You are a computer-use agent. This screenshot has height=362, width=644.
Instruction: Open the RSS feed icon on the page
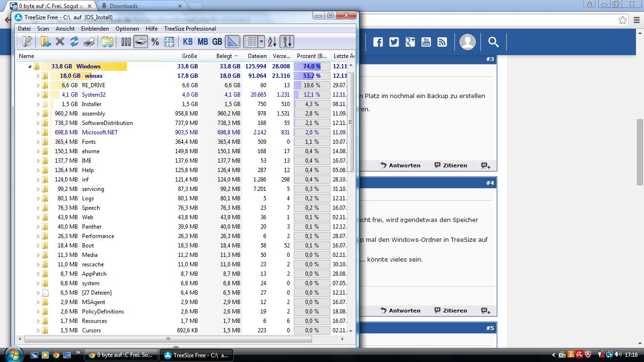coord(442,42)
